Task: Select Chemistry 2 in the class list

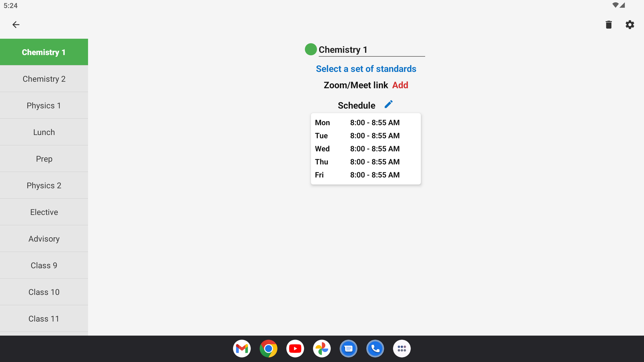Action: 44,79
